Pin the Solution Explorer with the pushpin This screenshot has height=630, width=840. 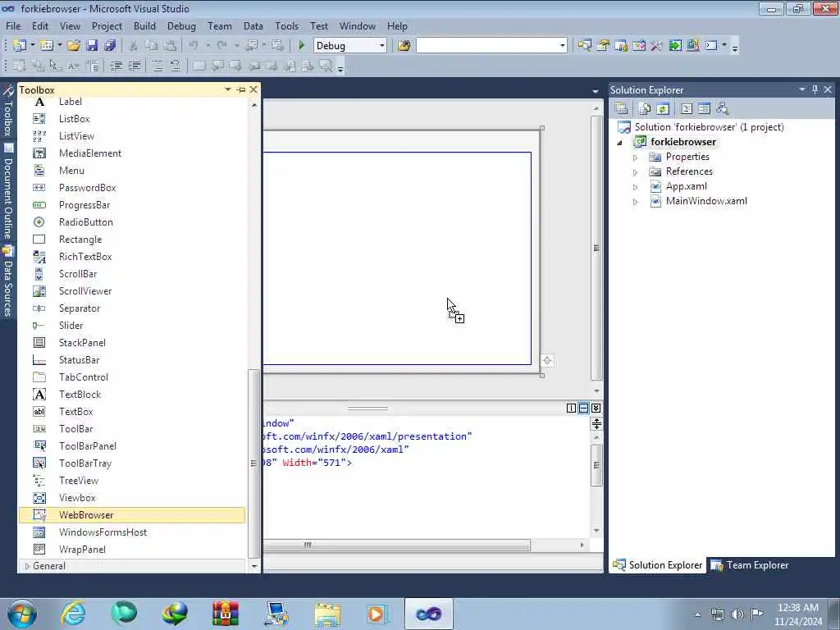pyautogui.click(x=815, y=89)
